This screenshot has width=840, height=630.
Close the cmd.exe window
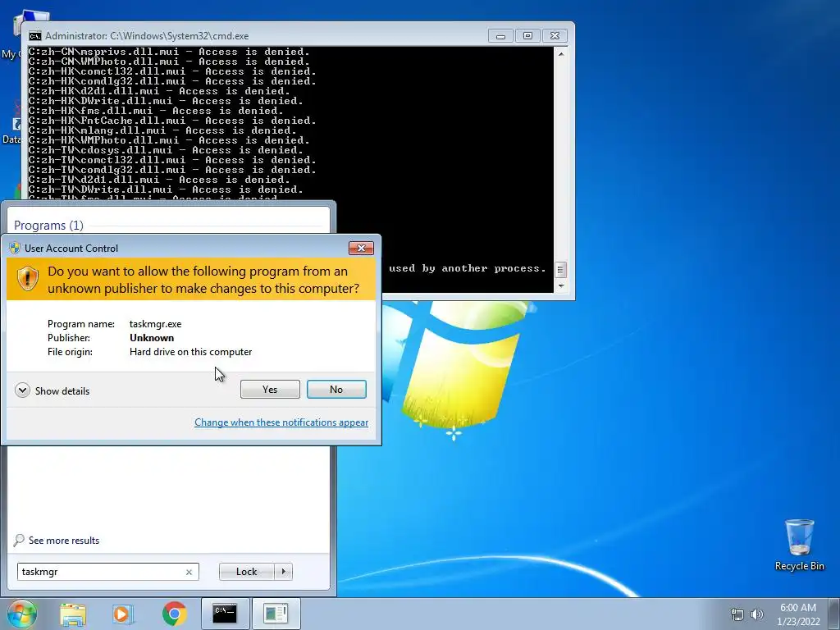(x=555, y=36)
